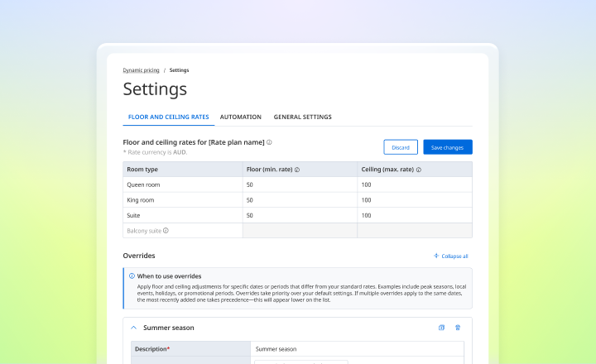Viewport: 596px width, 364px height.
Task: Switch to the Automation tab
Action: (x=241, y=117)
